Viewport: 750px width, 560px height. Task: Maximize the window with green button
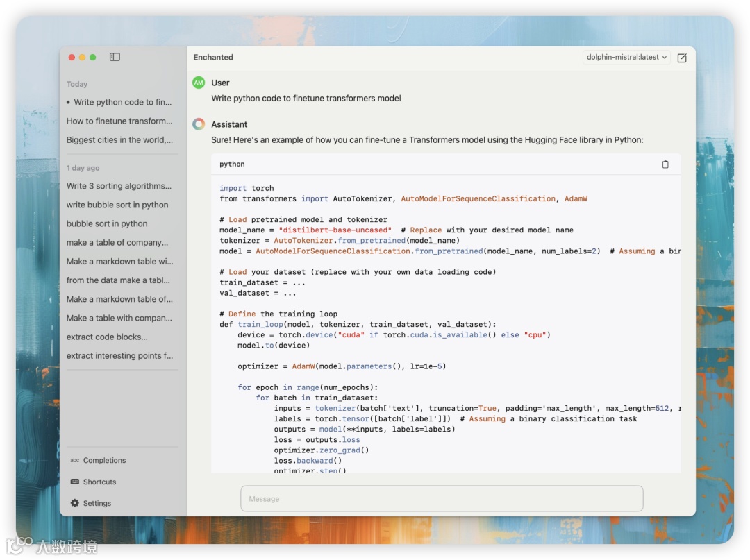pyautogui.click(x=93, y=58)
